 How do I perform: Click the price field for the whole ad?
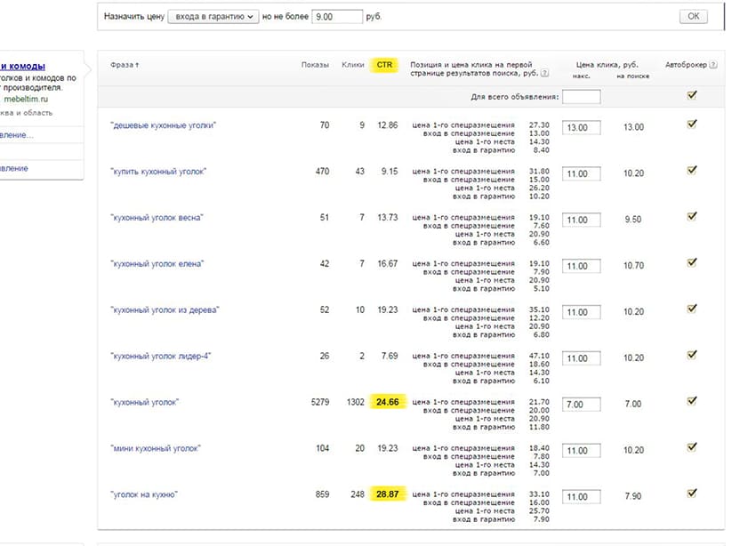click(581, 97)
